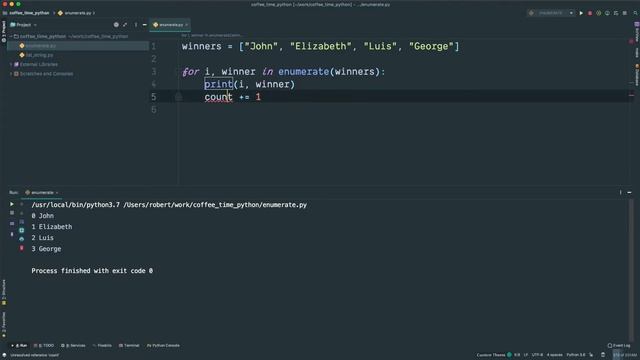The height and width of the screenshot is (360, 640).
Task: Open the Python Console tool window tab
Action: point(163,346)
